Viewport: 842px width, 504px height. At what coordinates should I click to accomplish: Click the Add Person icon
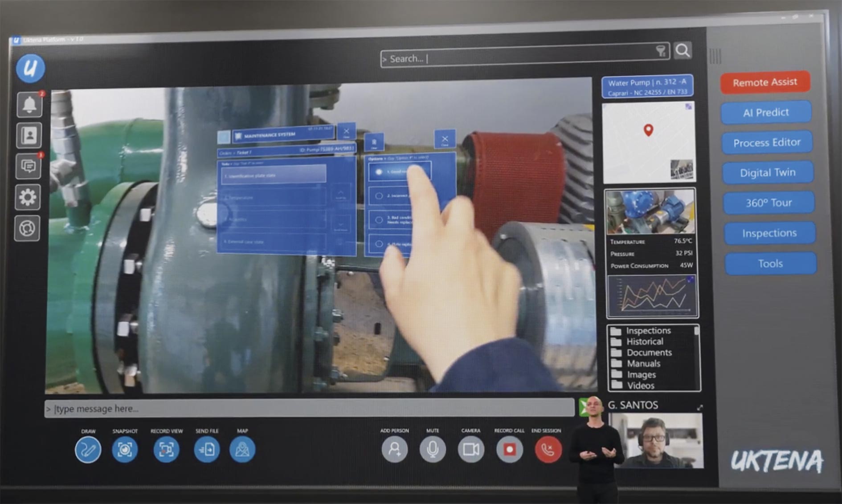395,449
